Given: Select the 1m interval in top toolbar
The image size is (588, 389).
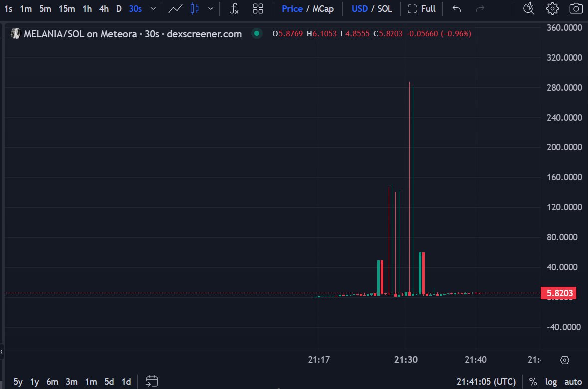Looking at the screenshot, I should click(26, 9).
